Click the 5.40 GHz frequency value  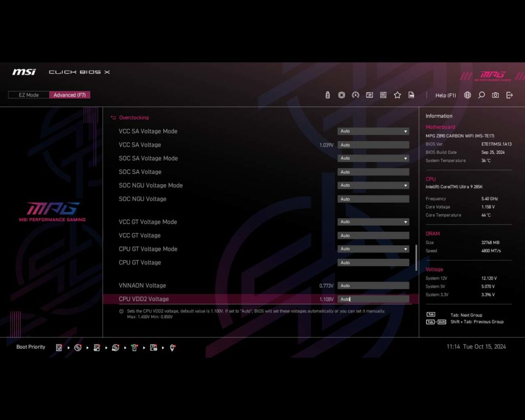pos(490,198)
